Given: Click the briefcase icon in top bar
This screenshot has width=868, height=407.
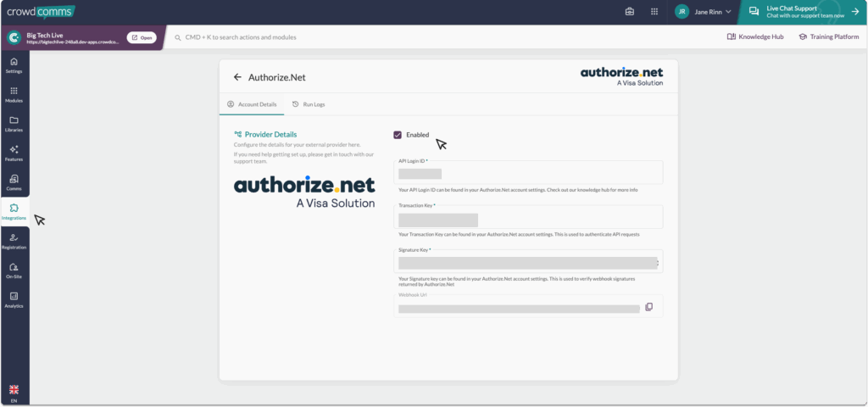Looking at the screenshot, I should point(629,12).
